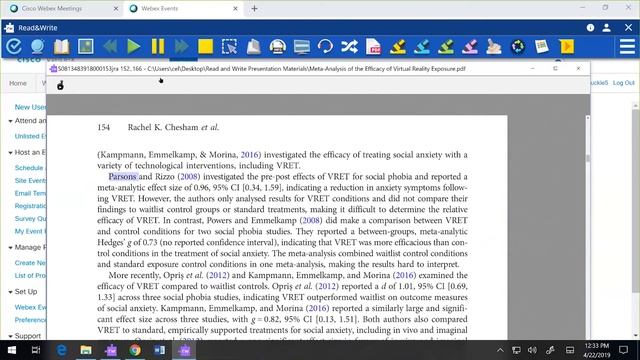Follow the 2008 citation after Powers and Emmelkamp
The image size is (640, 360).
(x=311, y=220)
